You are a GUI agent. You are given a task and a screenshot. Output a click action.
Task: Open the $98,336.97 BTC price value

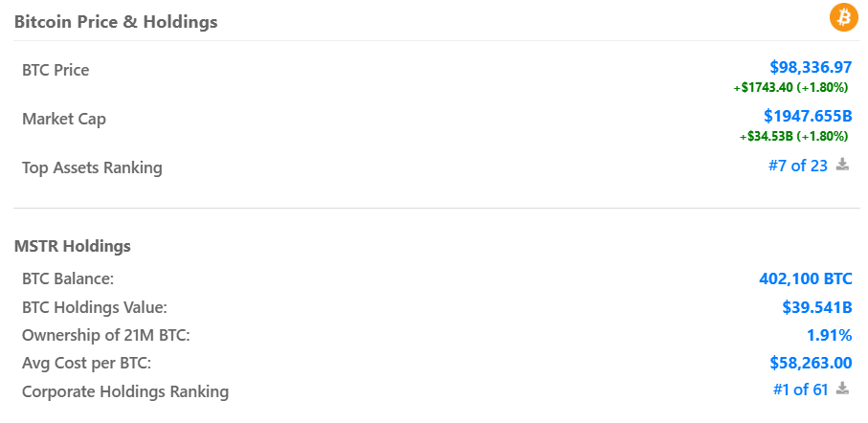tap(811, 68)
